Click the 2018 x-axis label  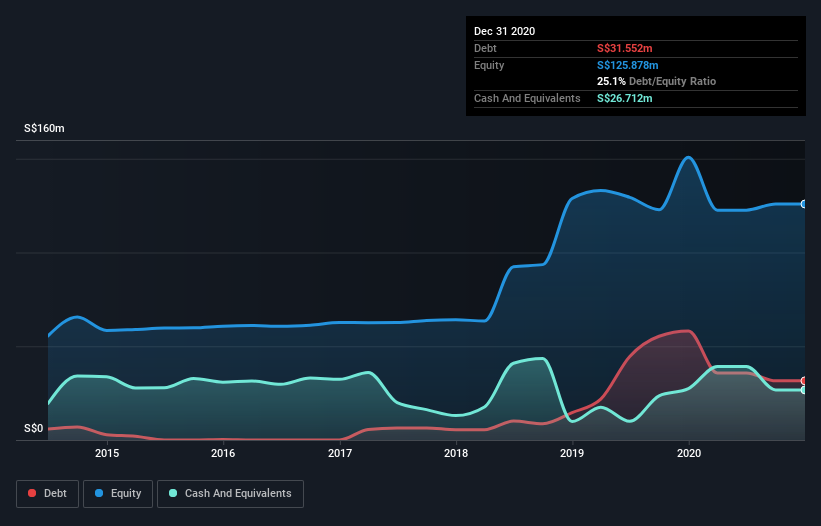456,453
